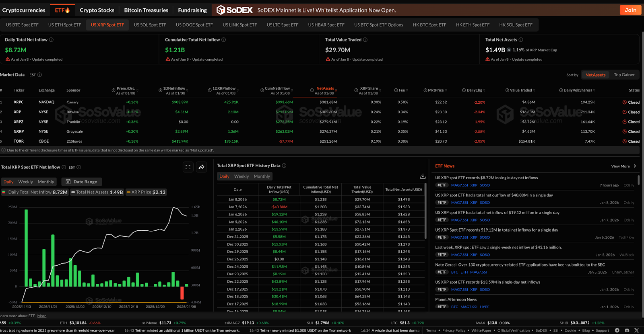Select the US SOL Spot ETF tab
This screenshot has width=644, height=334.
pos(150,25)
